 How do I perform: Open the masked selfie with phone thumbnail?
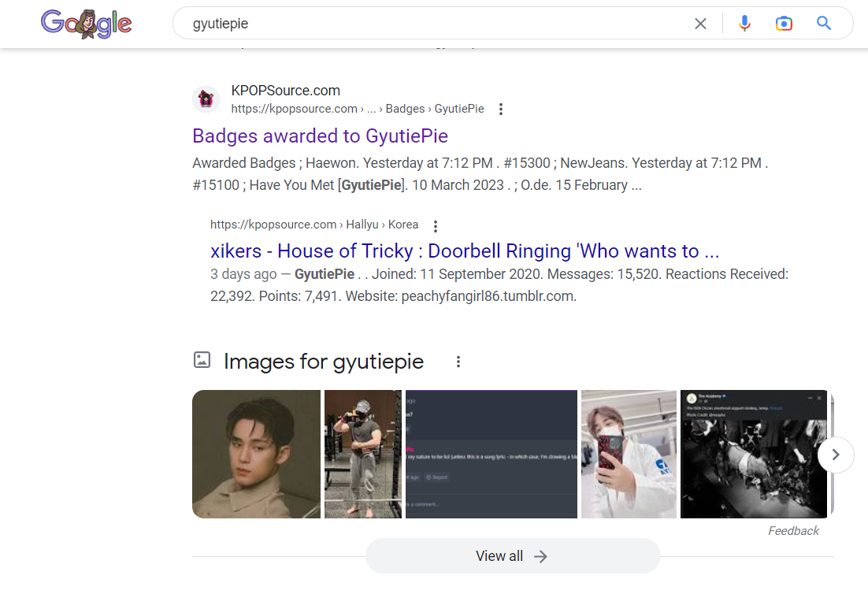pos(629,454)
